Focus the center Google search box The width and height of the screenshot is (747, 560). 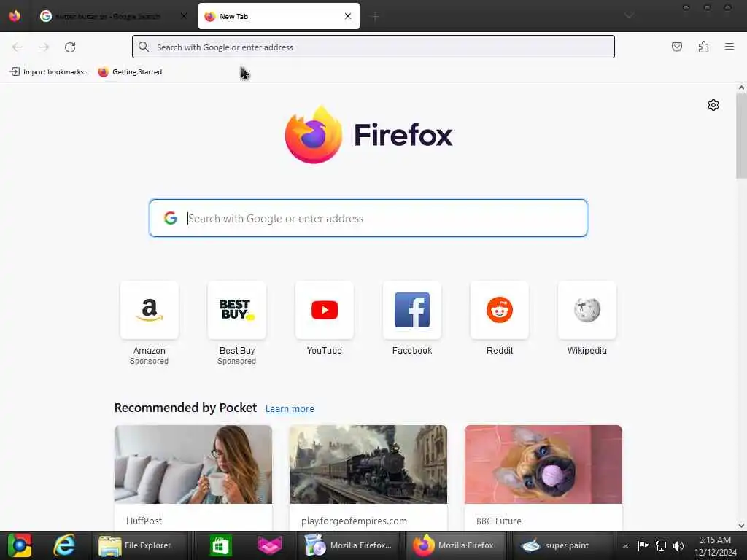tap(368, 218)
